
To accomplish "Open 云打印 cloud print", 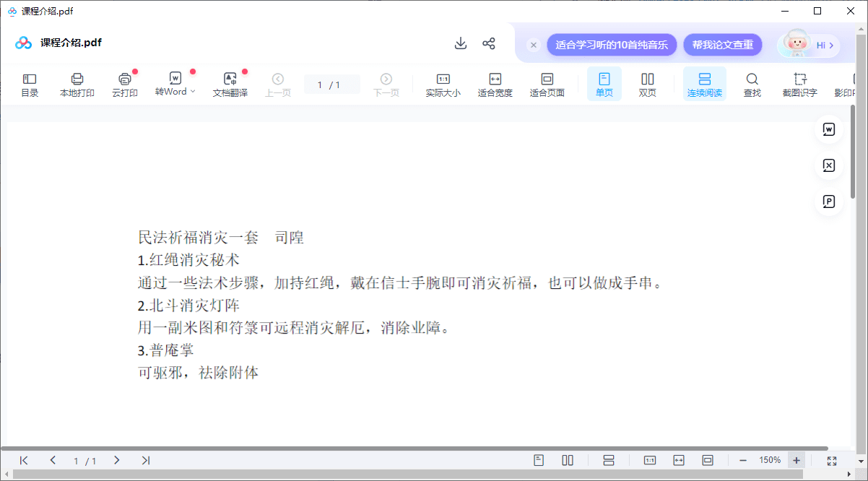I will click(x=124, y=84).
